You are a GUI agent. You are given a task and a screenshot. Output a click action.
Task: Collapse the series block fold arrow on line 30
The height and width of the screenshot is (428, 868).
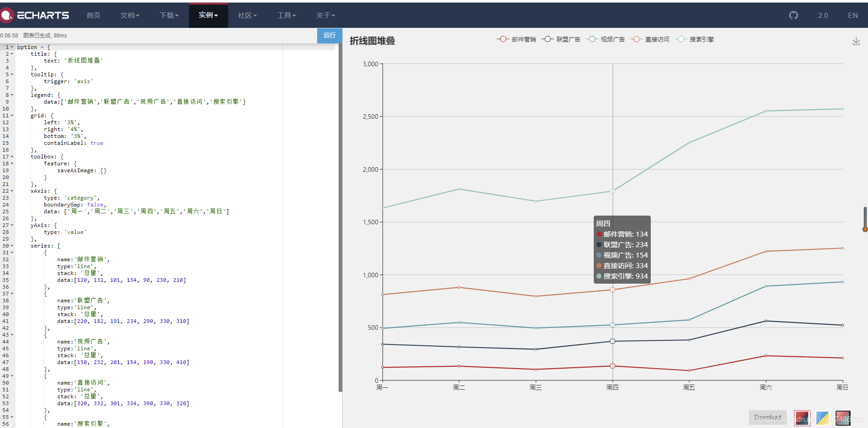pos(12,246)
